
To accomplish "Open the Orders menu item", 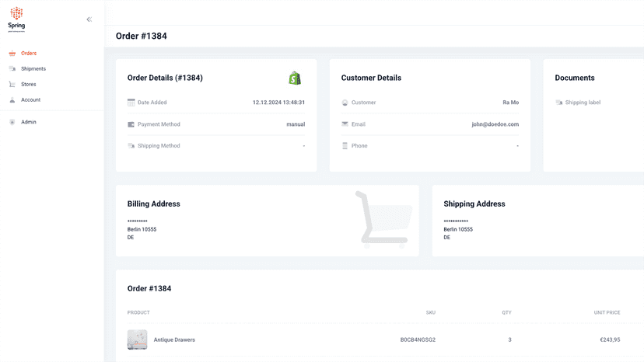I will click(x=29, y=54).
